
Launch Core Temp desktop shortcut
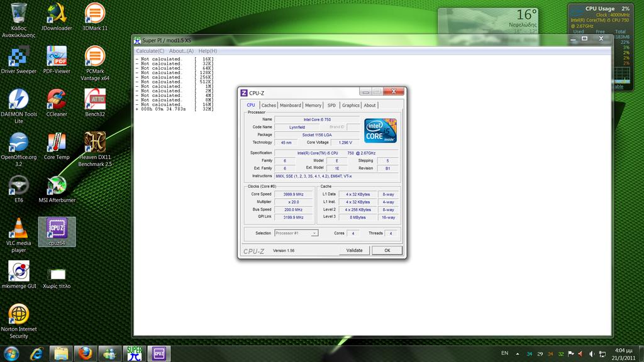pos(57,146)
